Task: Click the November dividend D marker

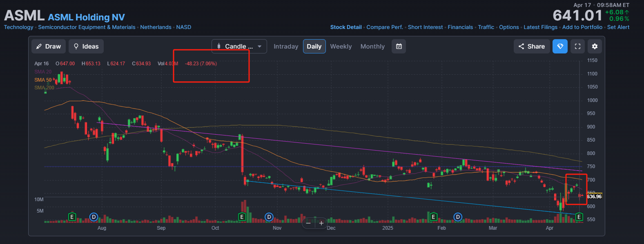Action: (269, 217)
